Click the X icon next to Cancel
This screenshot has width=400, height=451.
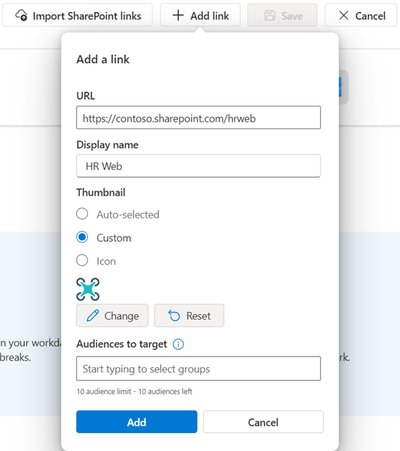tap(343, 15)
